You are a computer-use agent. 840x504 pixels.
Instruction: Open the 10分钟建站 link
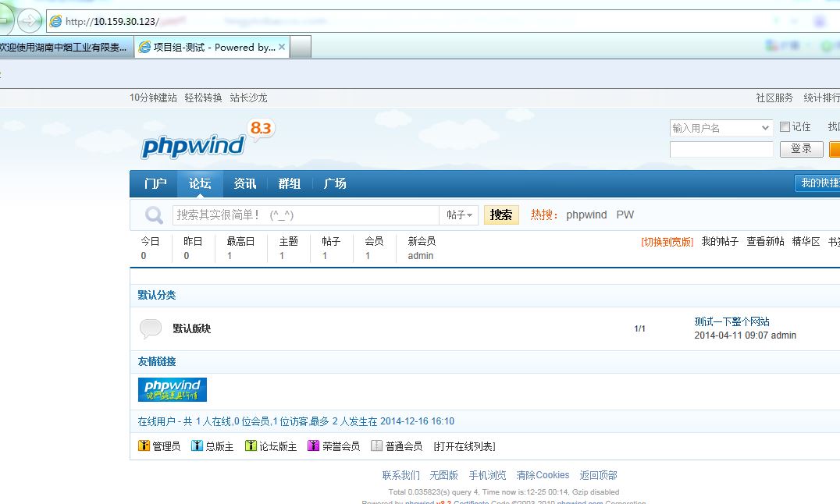153,98
